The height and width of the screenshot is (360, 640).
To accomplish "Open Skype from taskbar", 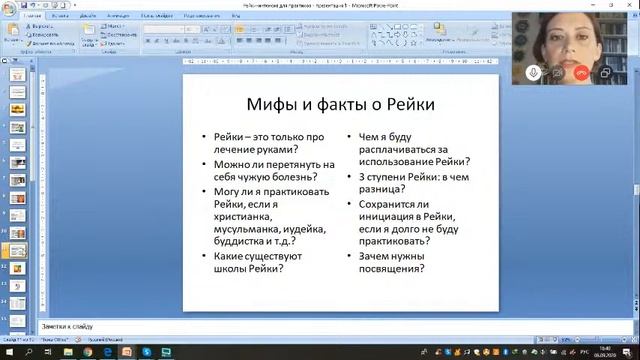I will click(147, 352).
